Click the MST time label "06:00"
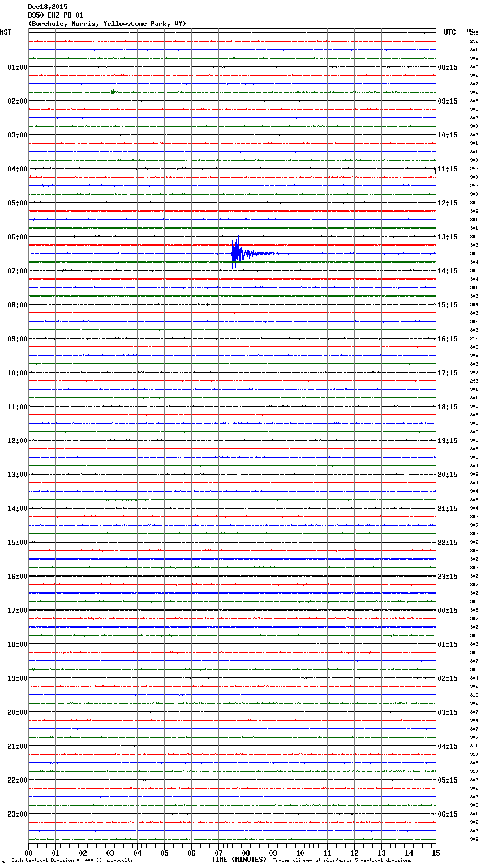 18,237
